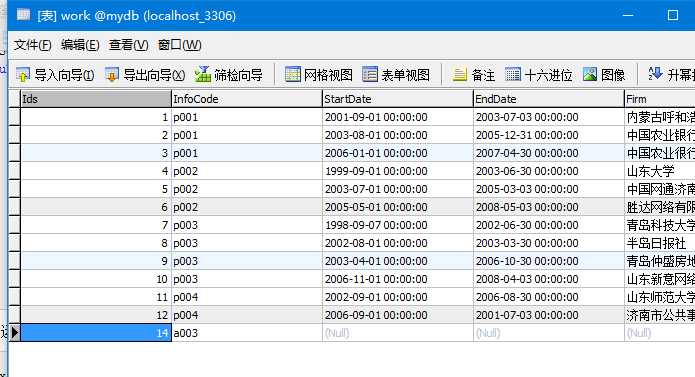Click InfoCode p002 in row 5
This screenshot has width=695, height=377.
(x=247, y=189)
